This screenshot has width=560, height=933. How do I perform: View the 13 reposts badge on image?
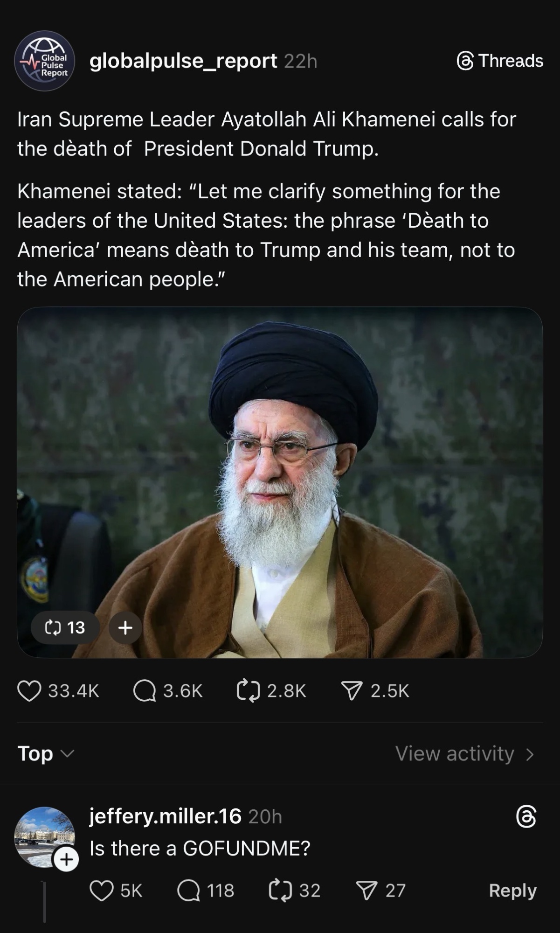65,627
